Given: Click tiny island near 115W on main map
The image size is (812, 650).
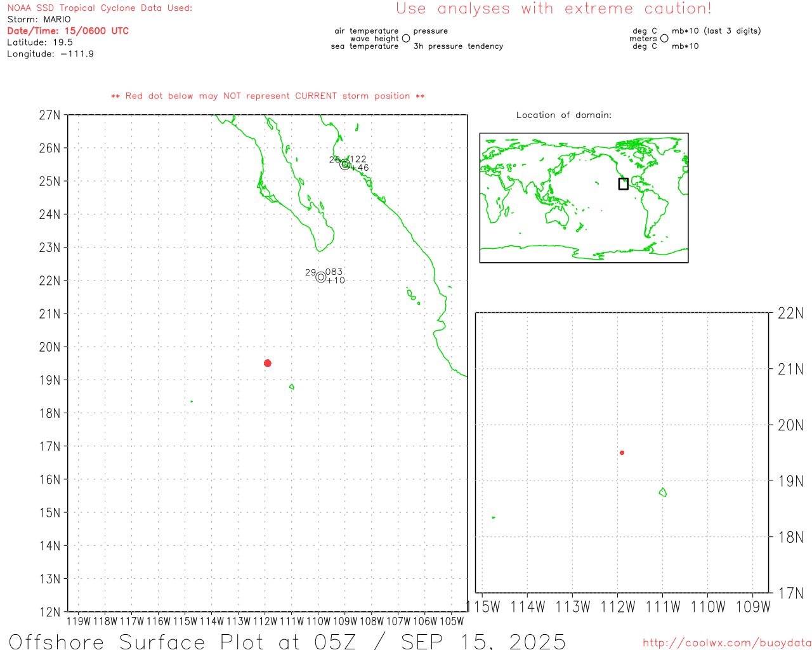Looking at the screenshot, I should (x=192, y=401).
